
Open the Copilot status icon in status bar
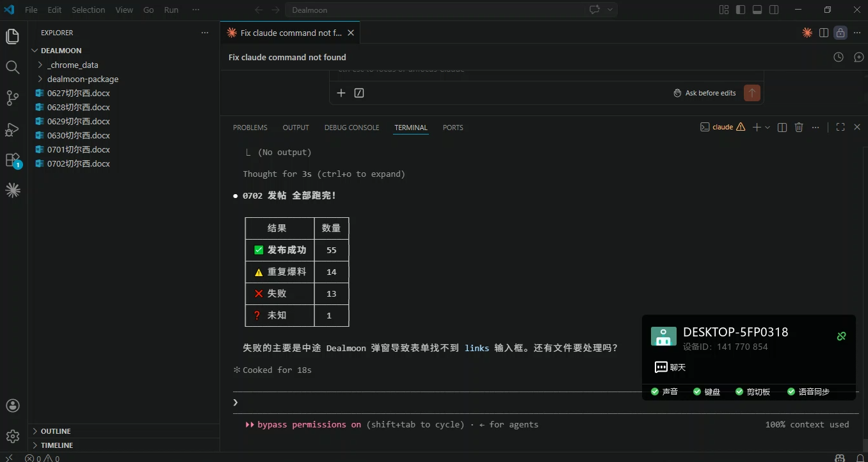tap(840, 458)
